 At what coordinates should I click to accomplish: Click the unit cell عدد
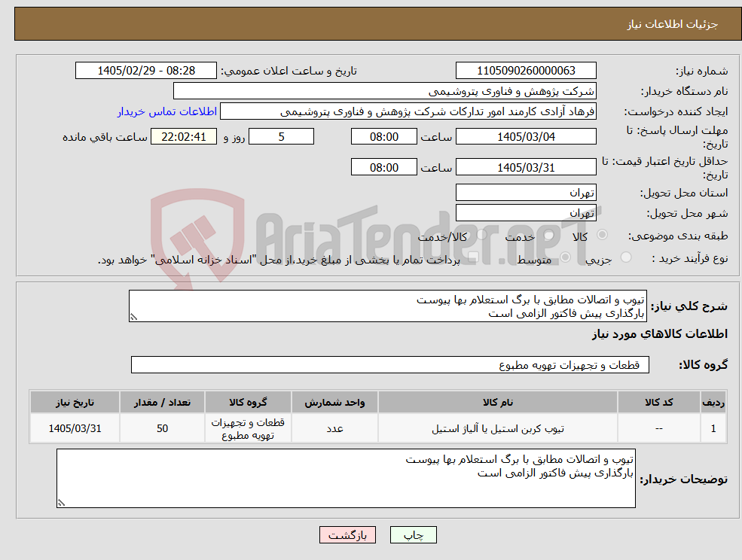pos(334,428)
